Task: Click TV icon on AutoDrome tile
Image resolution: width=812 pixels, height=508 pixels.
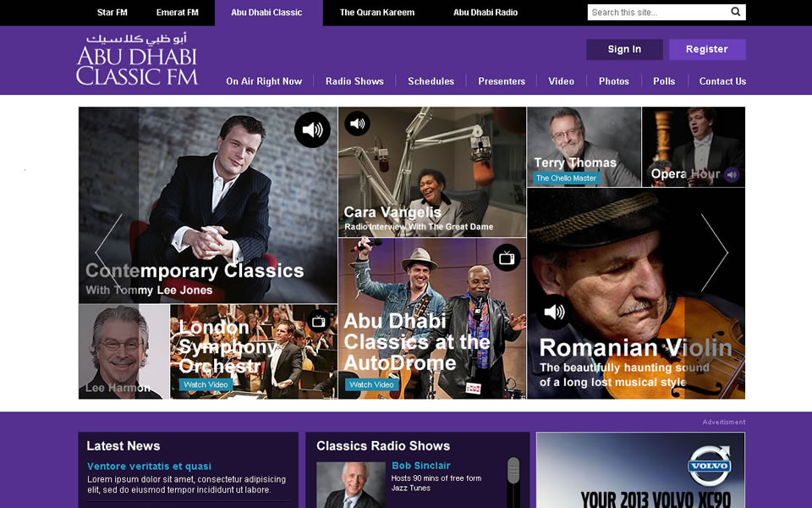Action: (x=507, y=257)
